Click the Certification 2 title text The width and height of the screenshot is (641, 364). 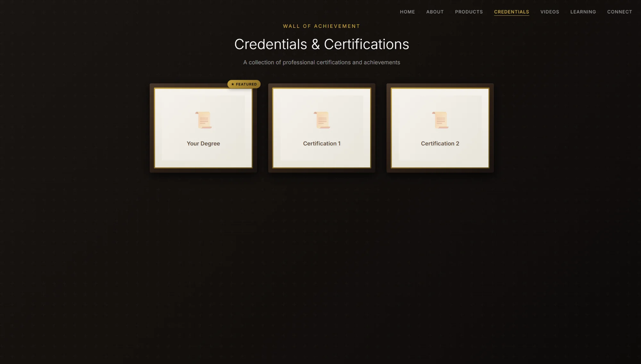point(439,143)
